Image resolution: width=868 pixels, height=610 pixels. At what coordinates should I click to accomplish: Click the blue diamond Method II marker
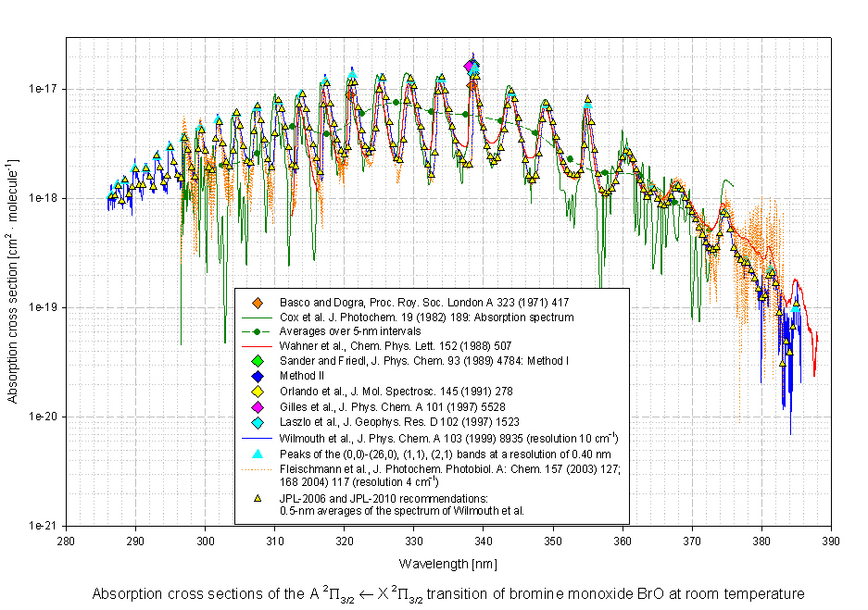pos(258,376)
